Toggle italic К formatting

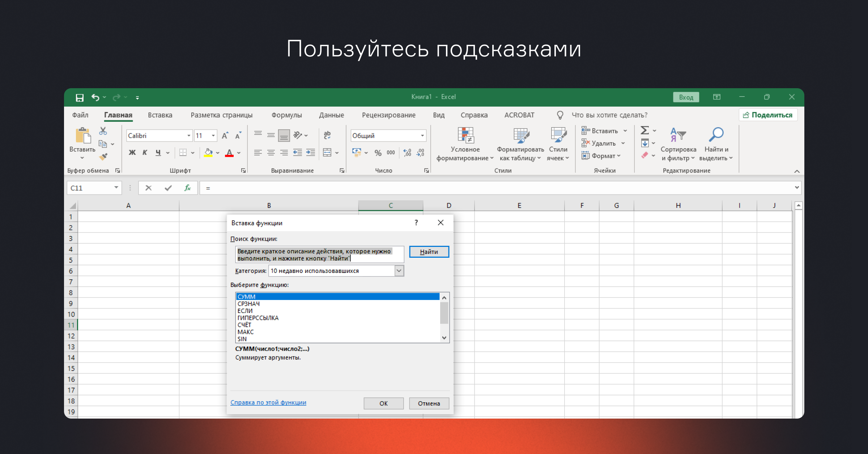(x=145, y=153)
